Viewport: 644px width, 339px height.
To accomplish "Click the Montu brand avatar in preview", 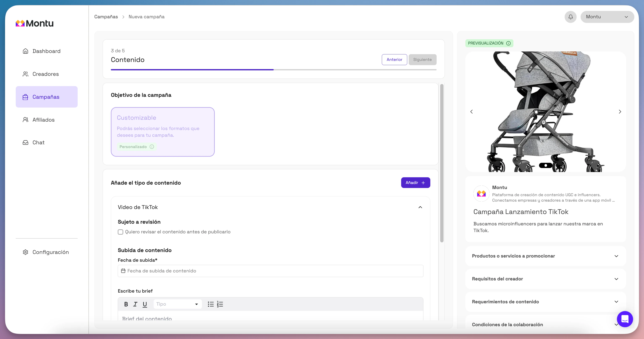I will coord(481,193).
